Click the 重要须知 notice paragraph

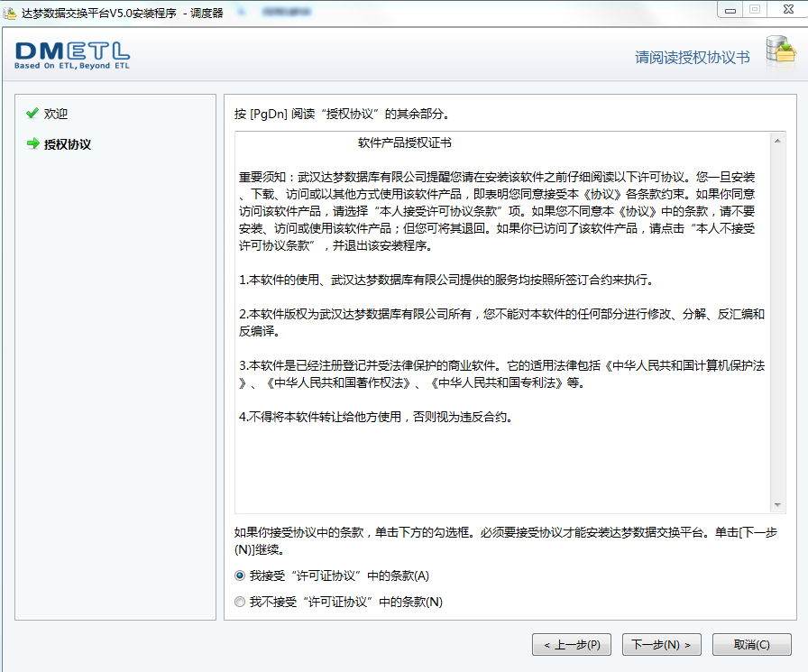coord(497,211)
